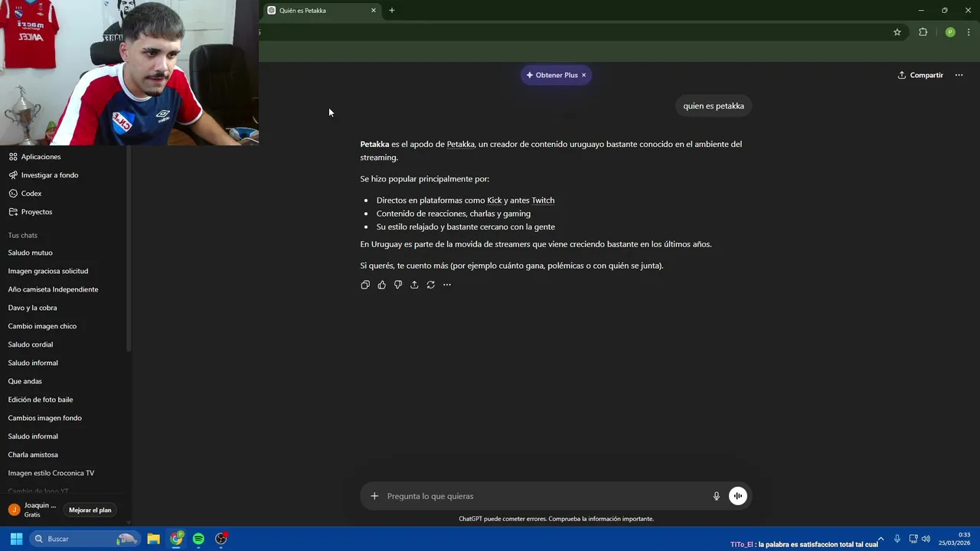Click the underlined Petakka link in response
This screenshot has height=551, width=980.
(460, 144)
